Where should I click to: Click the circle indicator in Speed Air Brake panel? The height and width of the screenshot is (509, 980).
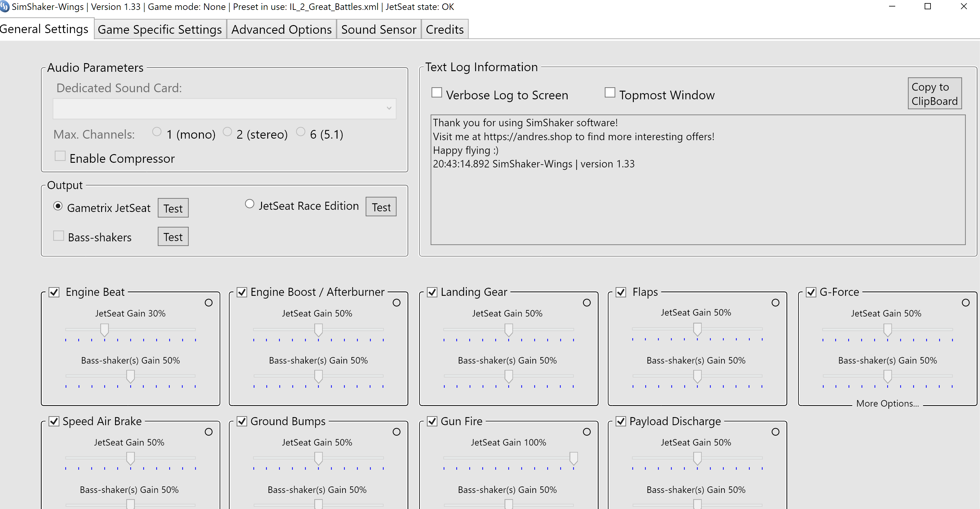208,432
